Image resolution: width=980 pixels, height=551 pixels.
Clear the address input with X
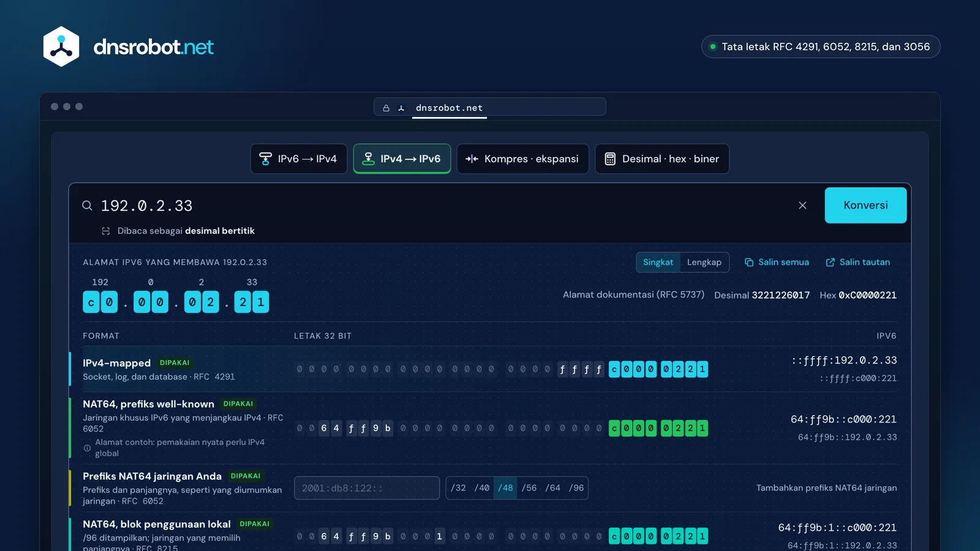pyautogui.click(x=802, y=206)
